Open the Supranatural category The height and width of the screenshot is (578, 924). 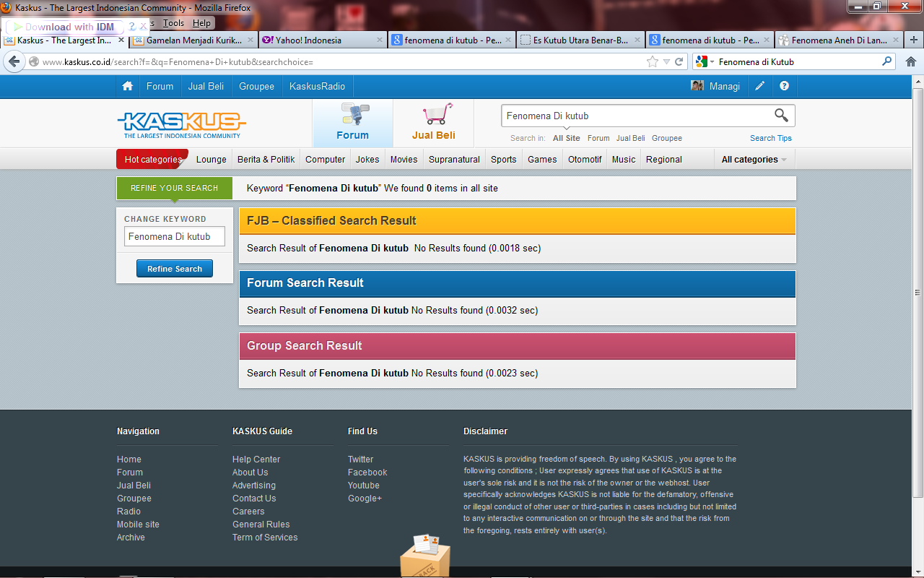(454, 160)
